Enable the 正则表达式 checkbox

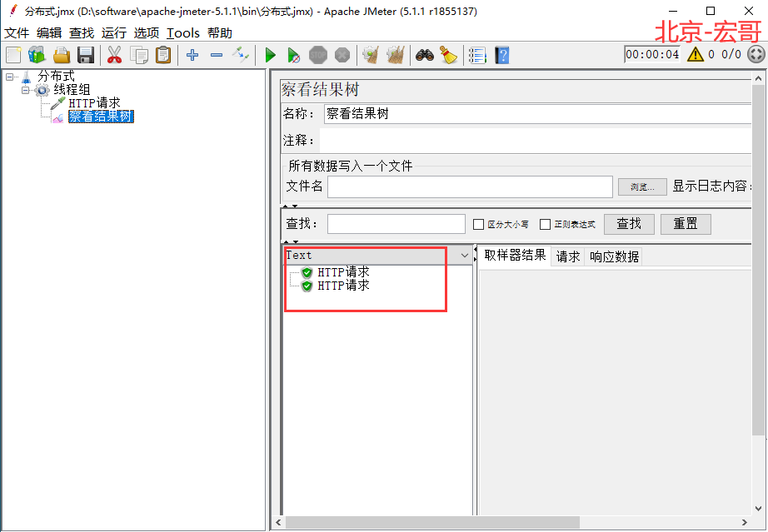coord(545,224)
